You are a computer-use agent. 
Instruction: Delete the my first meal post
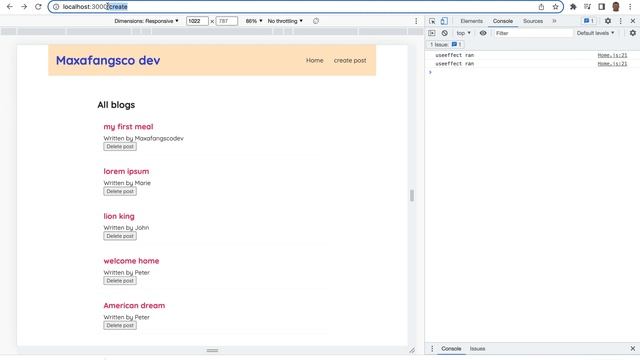(120, 147)
